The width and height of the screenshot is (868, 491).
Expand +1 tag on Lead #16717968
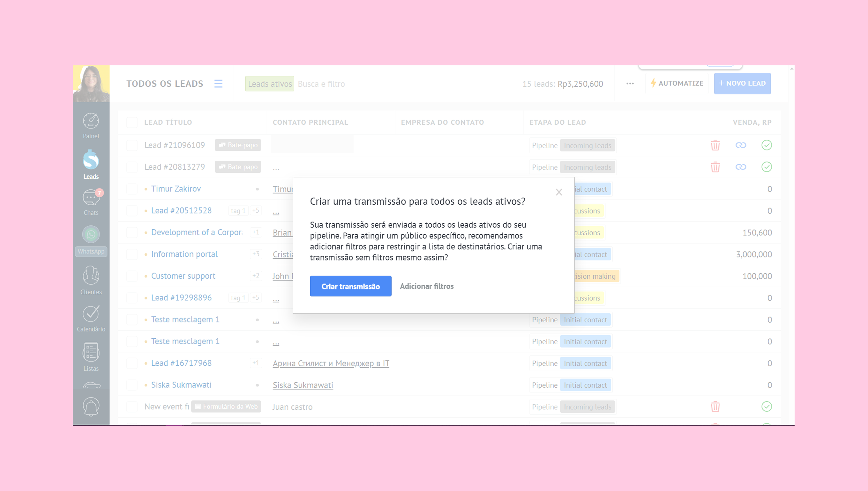[256, 363]
